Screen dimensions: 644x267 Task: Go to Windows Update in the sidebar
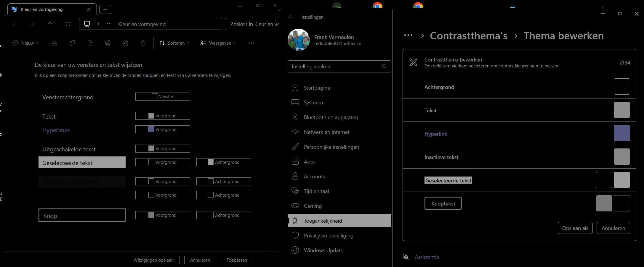(x=339, y=250)
